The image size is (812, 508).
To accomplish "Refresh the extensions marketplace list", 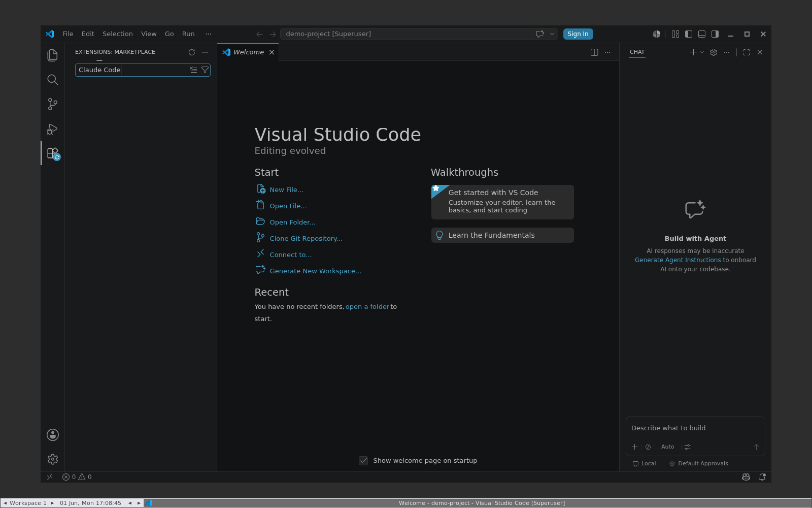I will coord(192,52).
